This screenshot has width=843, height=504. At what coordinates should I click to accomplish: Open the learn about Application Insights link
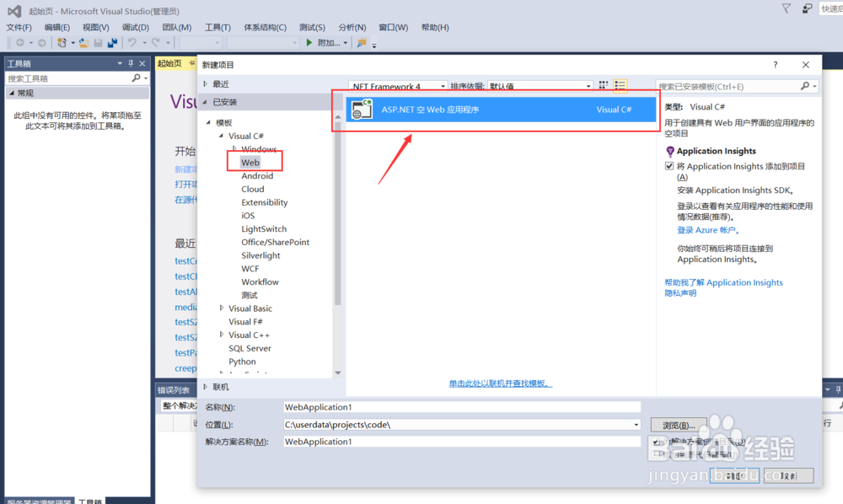tap(723, 282)
